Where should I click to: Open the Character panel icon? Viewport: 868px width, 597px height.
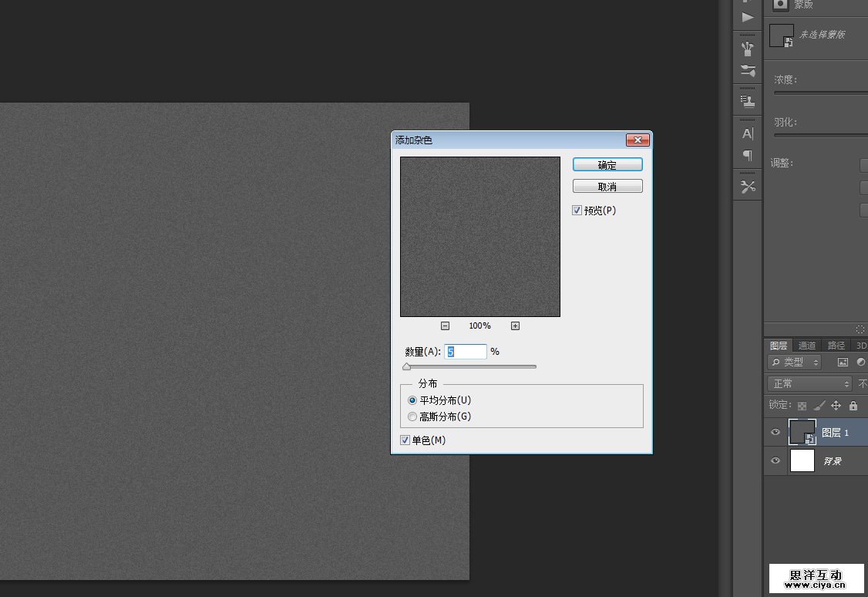point(748,133)
